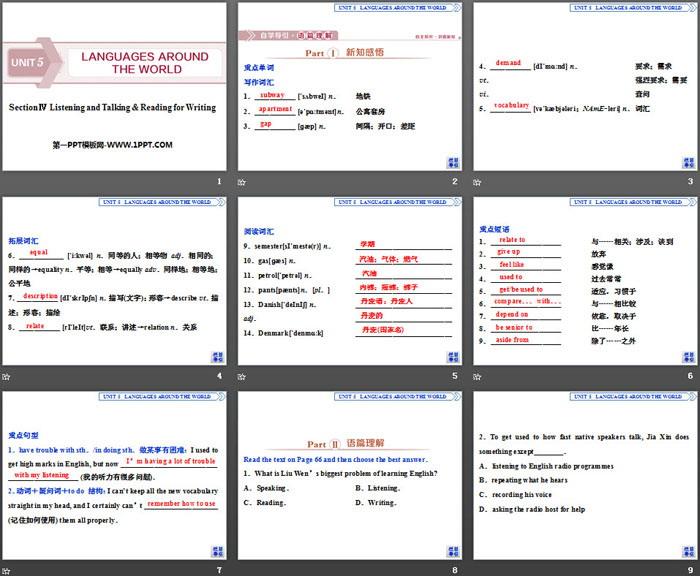This screenshot has height=576, width=700.
Task: Click the animation star below slide 7
Action: (6, 568)
